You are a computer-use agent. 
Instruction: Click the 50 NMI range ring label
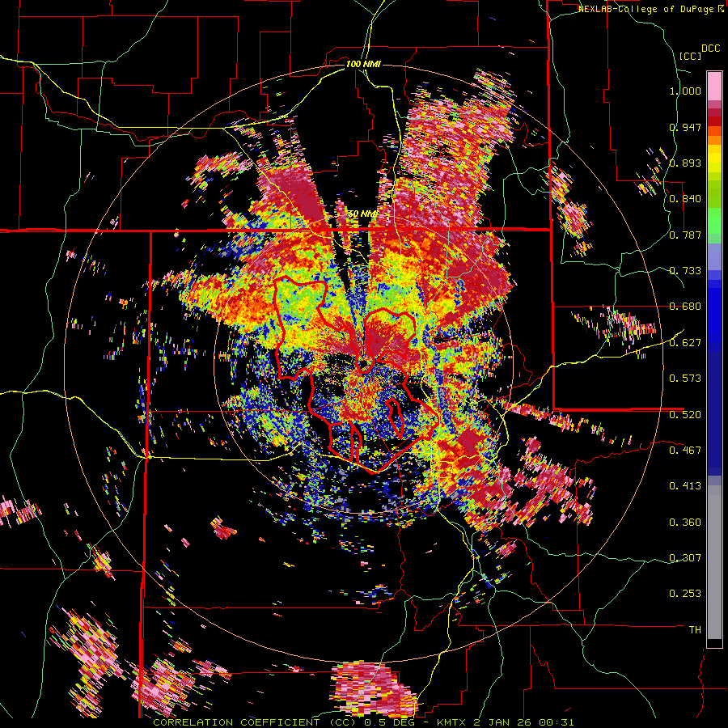click(x=362, y=214)
